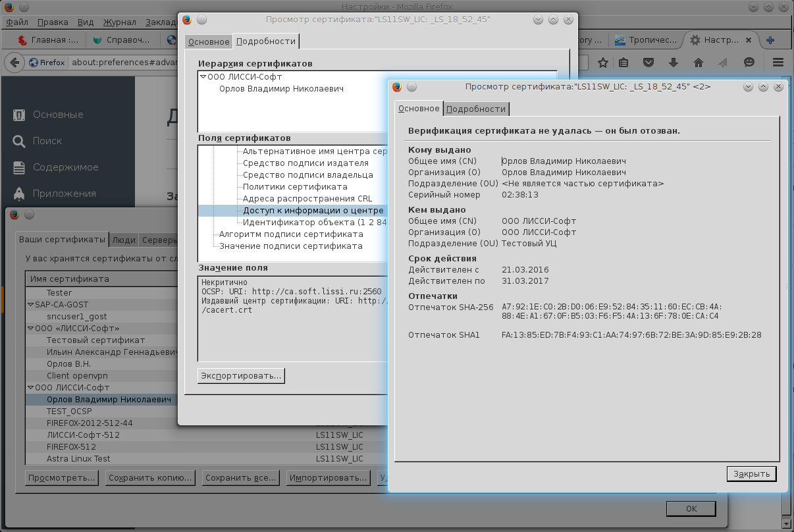
Task: Select Основное tab in front certificate viewer
Action: coord(419,108)
